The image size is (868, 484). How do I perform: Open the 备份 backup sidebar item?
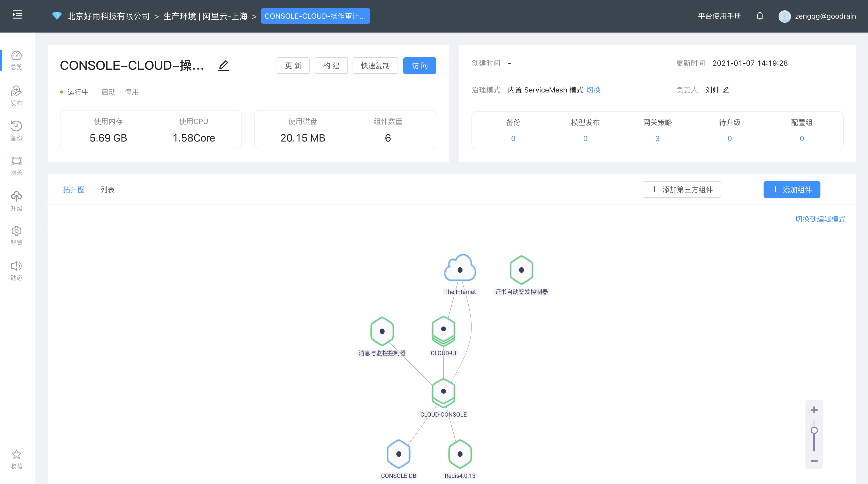tap(17, 131)
